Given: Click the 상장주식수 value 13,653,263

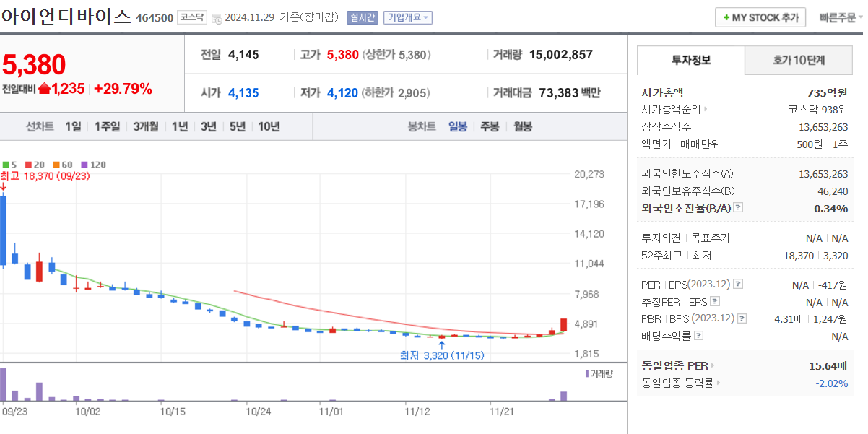Looking at the screenshot, I should click(823, 126).
